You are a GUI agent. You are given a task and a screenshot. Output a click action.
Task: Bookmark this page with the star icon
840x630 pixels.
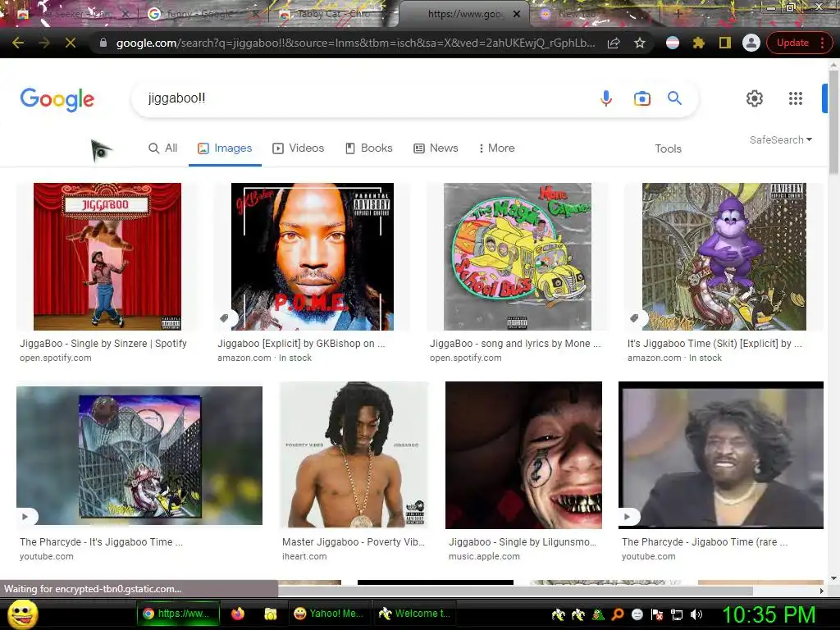640,43
